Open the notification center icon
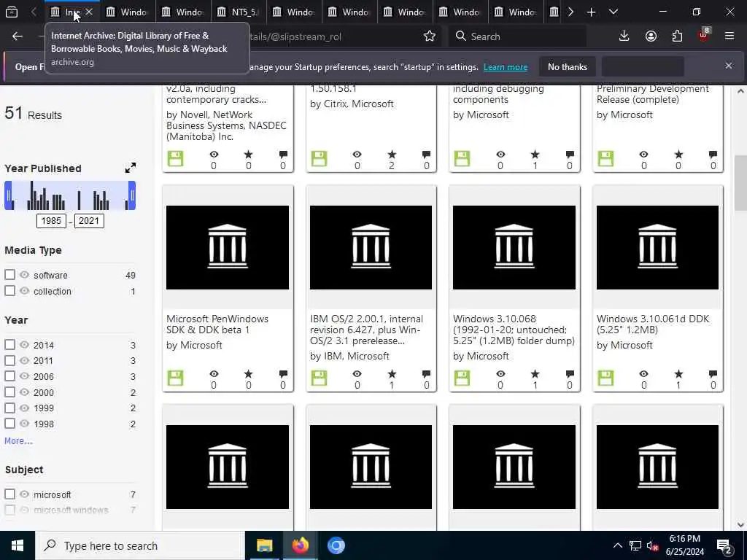Viewport: 747px width, 560px height. tap(724, 546)
